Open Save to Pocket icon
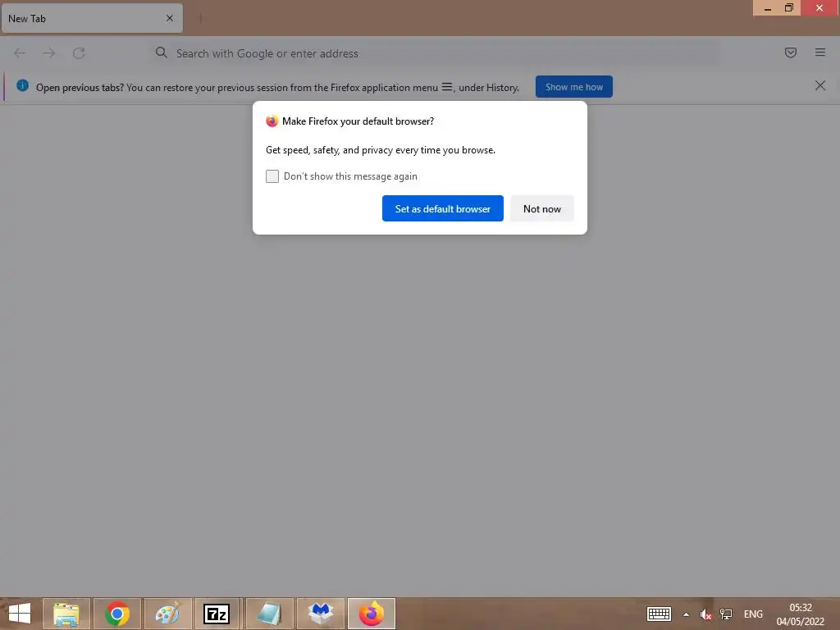The width and height of the screenshot is (840, 630). 790,52
